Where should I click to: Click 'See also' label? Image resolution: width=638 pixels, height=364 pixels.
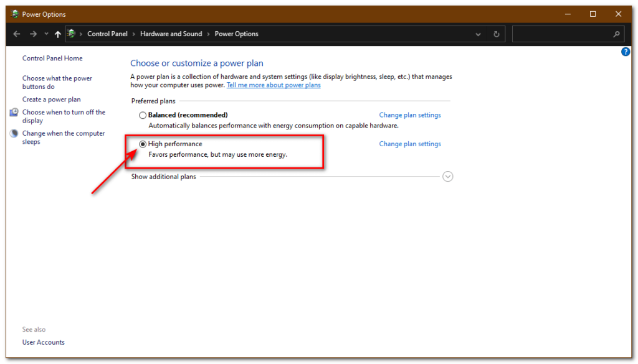(x=34, y=330)
